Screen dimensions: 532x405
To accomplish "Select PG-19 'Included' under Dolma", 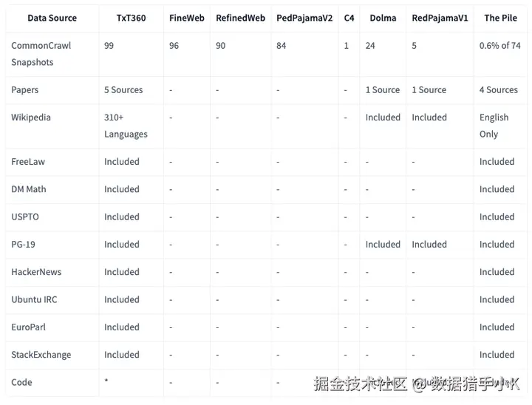I will click(x=383, y=245).
